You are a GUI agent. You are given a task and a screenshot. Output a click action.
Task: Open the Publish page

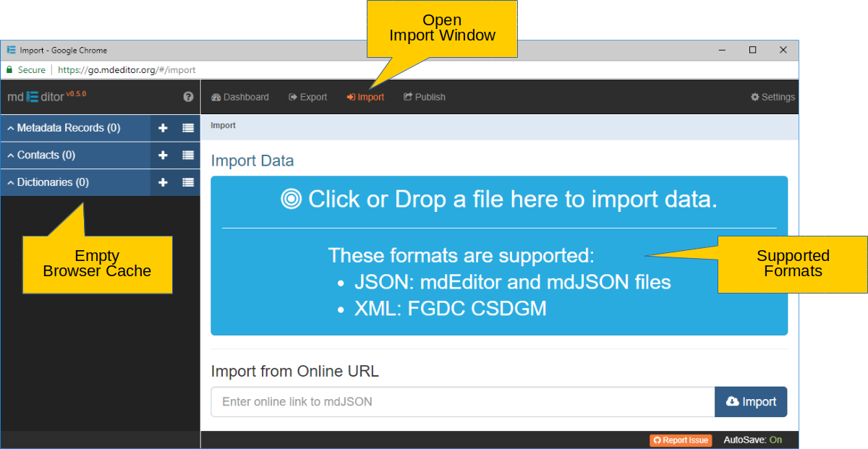click(425, 97)
